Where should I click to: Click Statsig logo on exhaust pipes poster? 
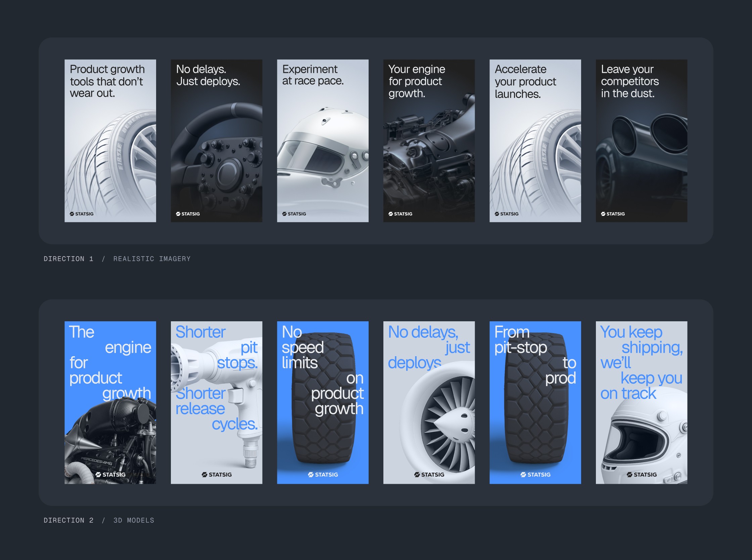click(613, 214)
